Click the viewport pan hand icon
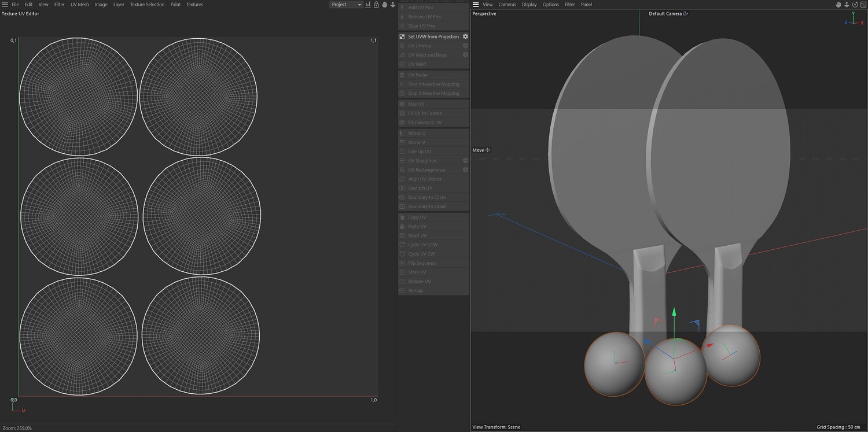This screenshot has height=432, width=868. (x=838, y=5)
